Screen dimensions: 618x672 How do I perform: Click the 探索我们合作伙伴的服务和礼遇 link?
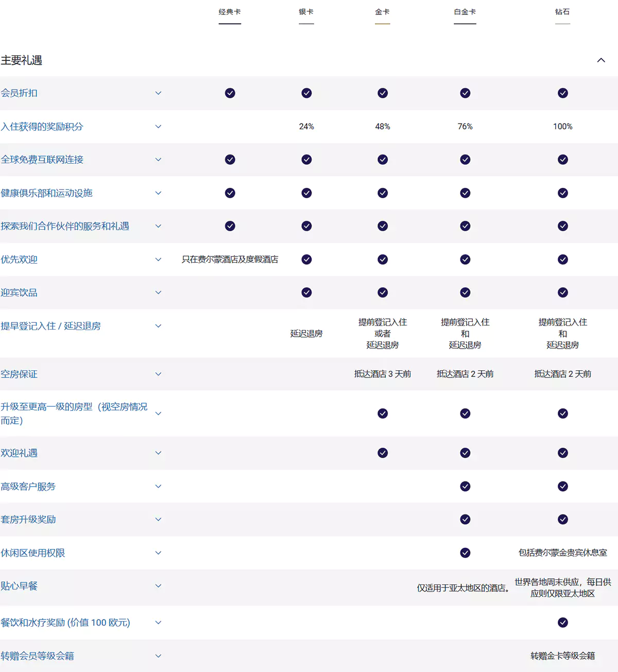point(65,226)
